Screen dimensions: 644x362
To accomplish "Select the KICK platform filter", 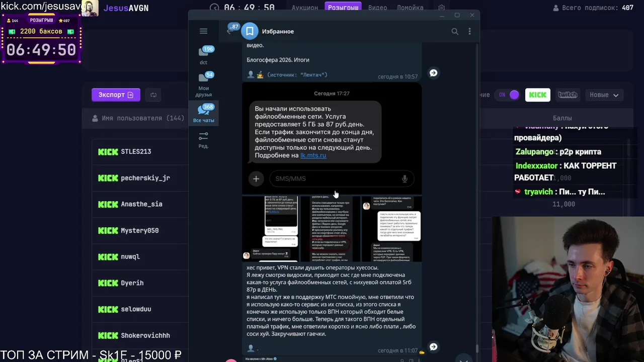I will pyautogui.click(x=537, y=95).
